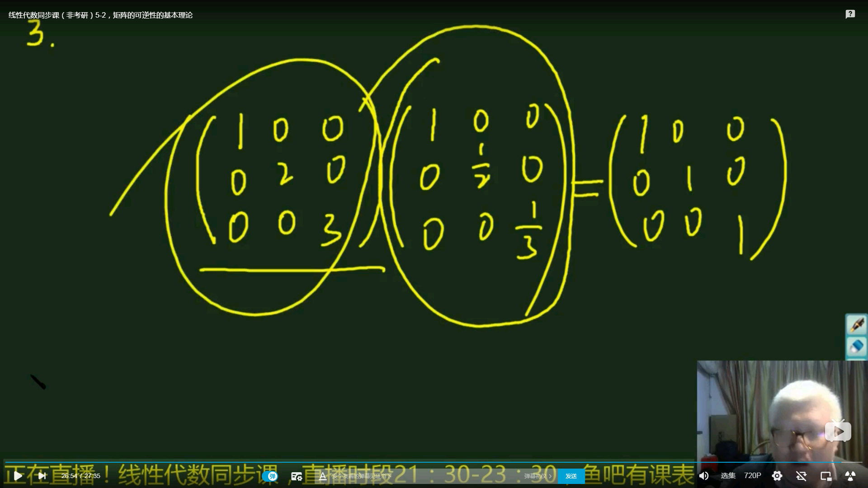Mute the video volume
868x488 pixels.
[x=704, y=476]
